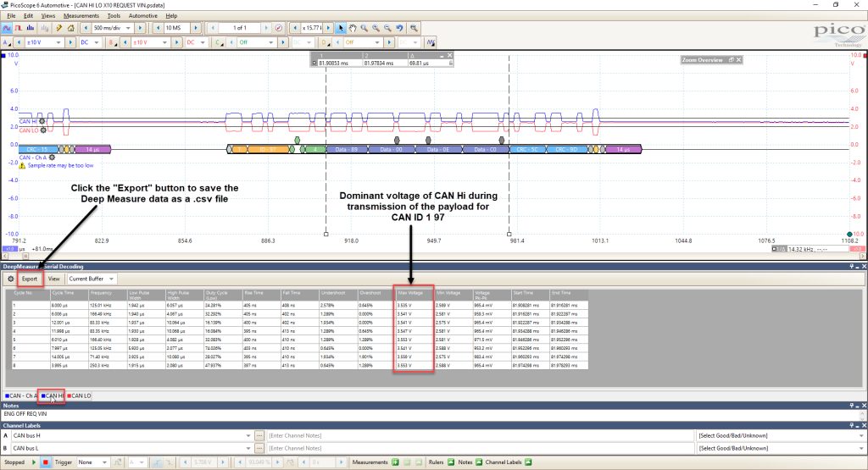
Task: Click the Export button
Action: pyautogui.click(x=30, y=279)
